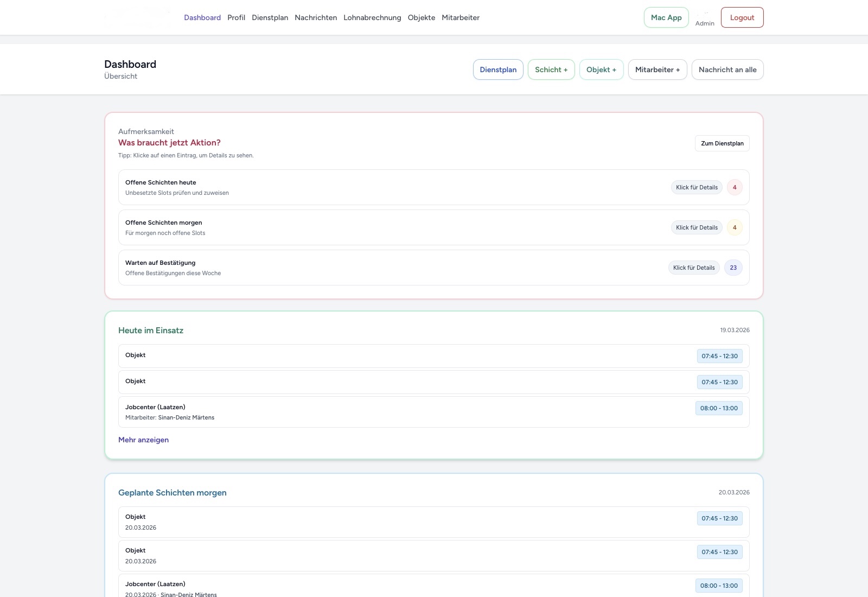Open Zum Dienstplan from the alert panel
868x597 pixels.
coord(722,143)
